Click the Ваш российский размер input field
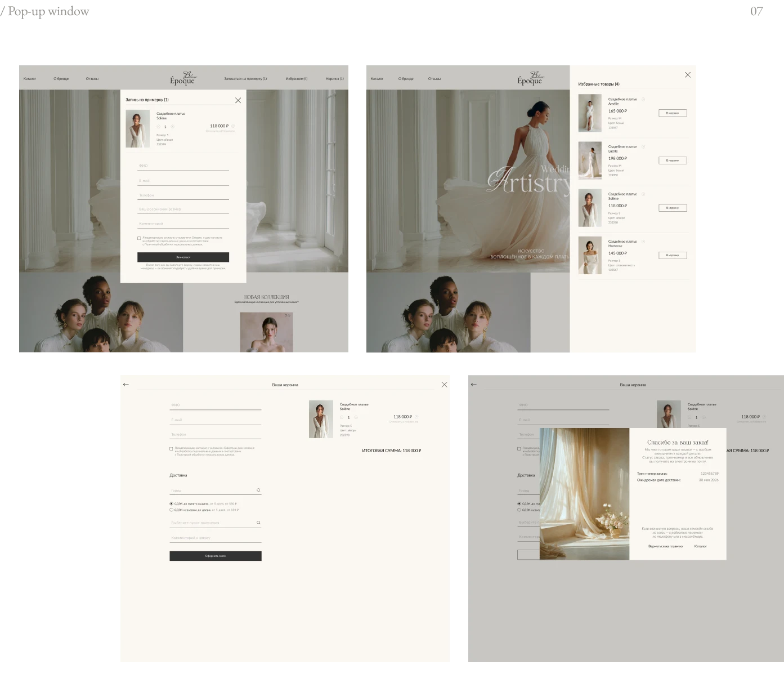 point(183,209)
